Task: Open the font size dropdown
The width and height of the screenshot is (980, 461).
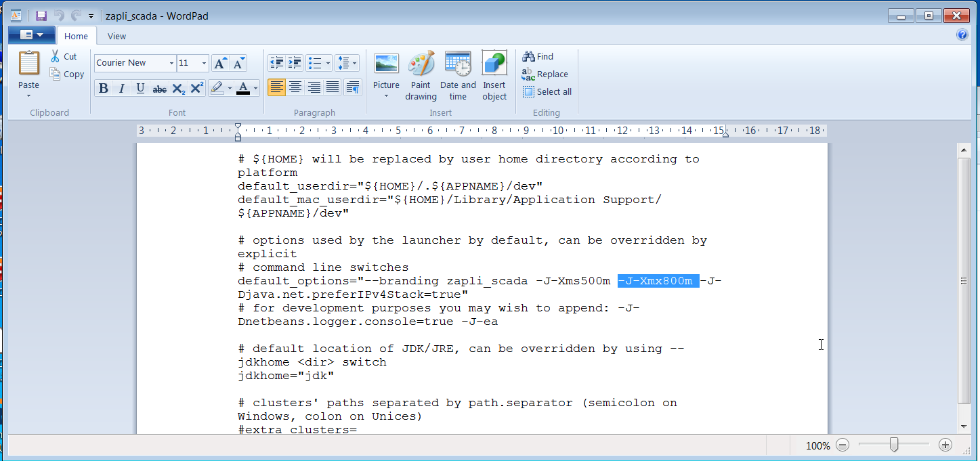Action: 204,63
